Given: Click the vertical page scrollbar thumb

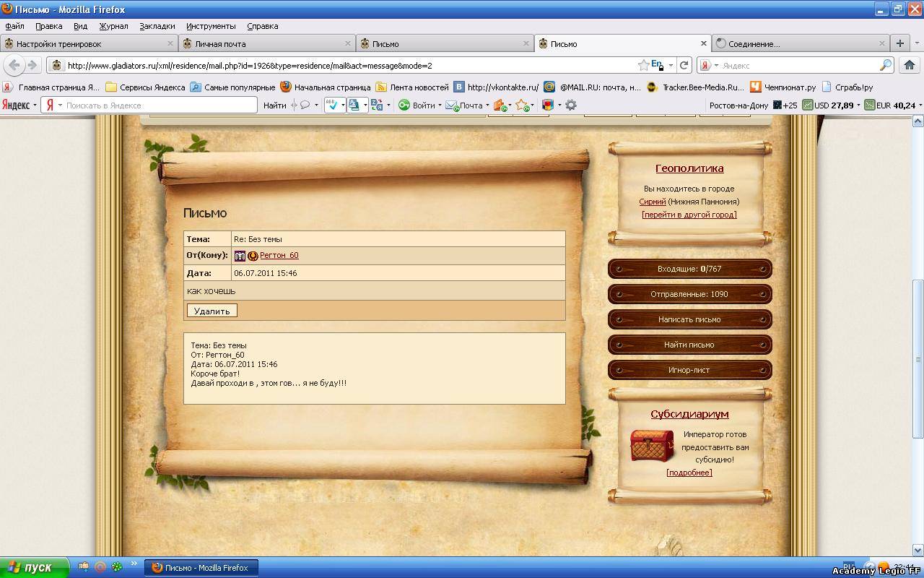Looking at the screenshot, I should click(918, 359).
